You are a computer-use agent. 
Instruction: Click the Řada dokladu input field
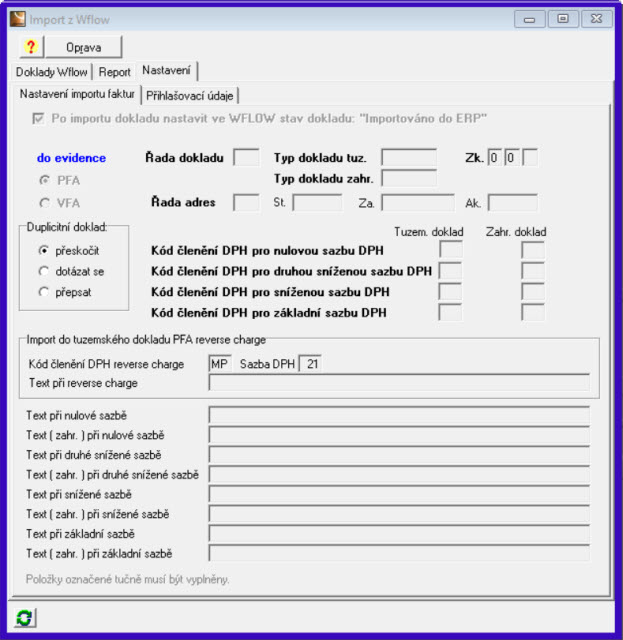[245, 157]
